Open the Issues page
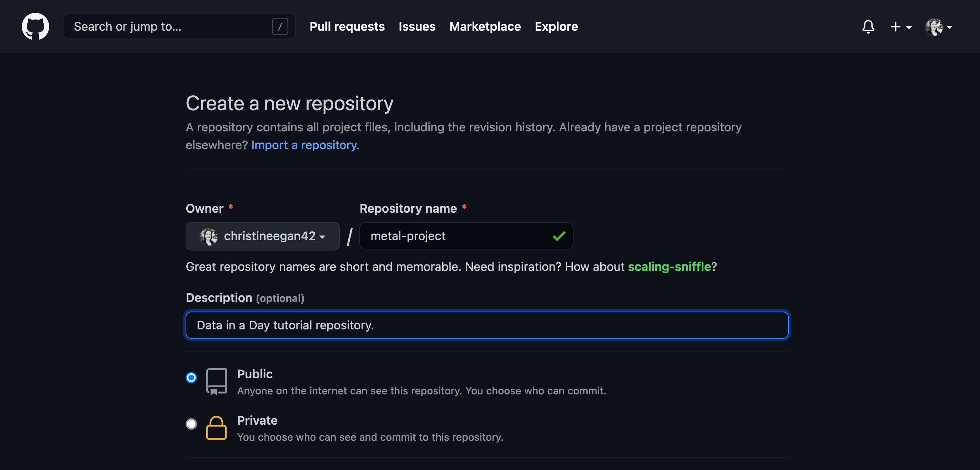This screenshot has width=980, height=470. (x=416, y=27)
